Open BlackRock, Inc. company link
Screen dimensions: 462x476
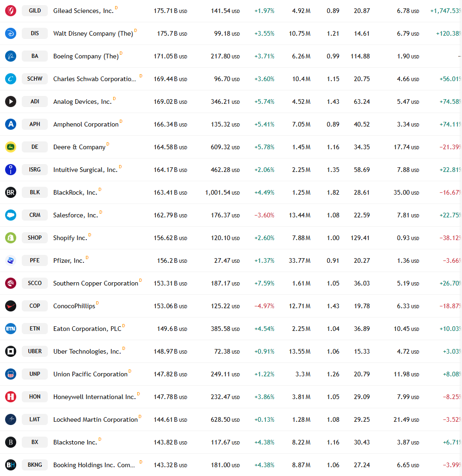[x=75, y=192]
